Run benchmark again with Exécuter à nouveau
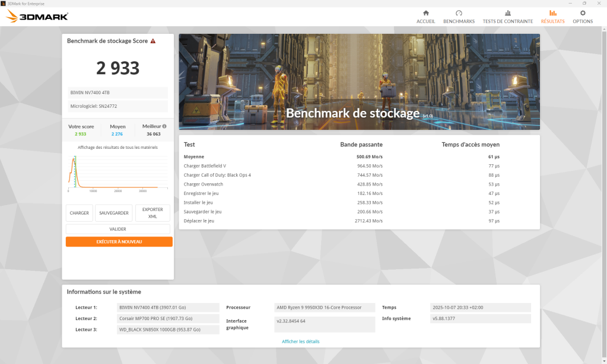The height and width of the screenshot is (364, 607). (119, 242)
